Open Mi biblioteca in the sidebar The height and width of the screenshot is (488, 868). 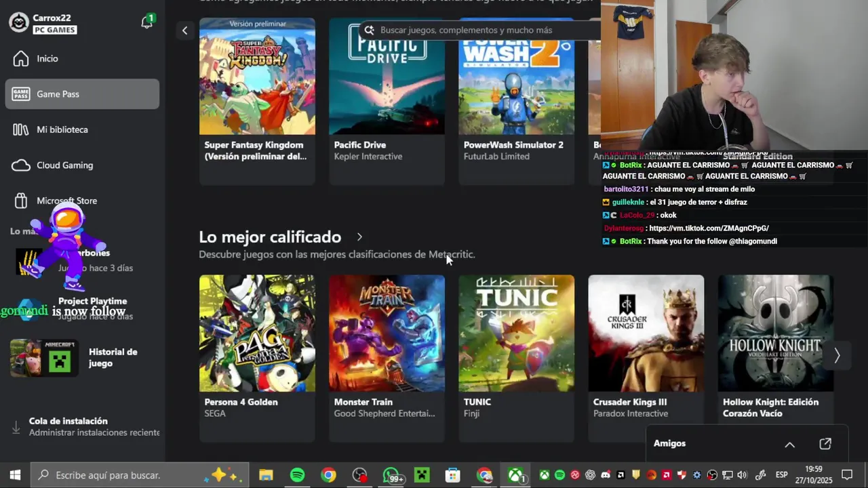[x=82, y=129]
